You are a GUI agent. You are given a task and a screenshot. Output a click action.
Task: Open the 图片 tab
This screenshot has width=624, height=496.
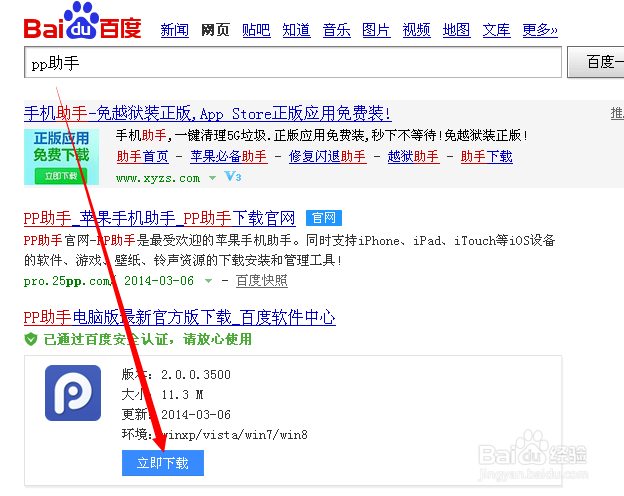pos(376,30)
